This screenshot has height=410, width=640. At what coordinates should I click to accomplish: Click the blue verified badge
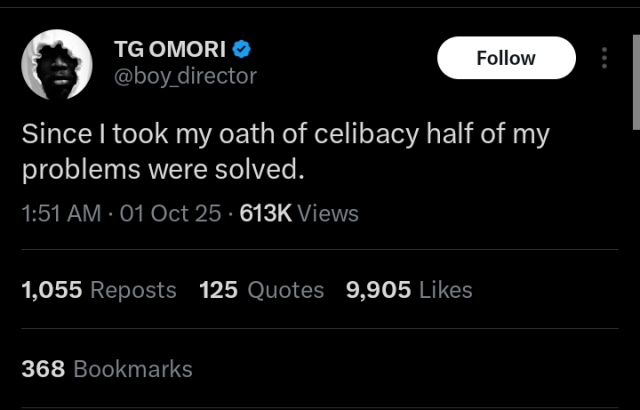[241, 49]
